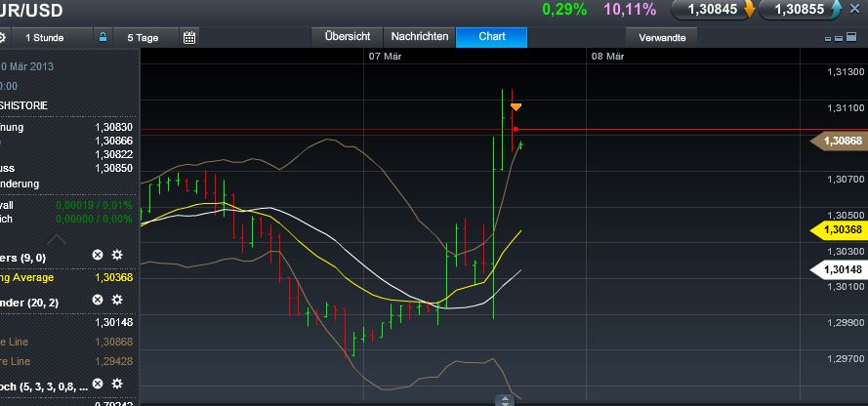Click the 1,30822 low value

(114, 154)
